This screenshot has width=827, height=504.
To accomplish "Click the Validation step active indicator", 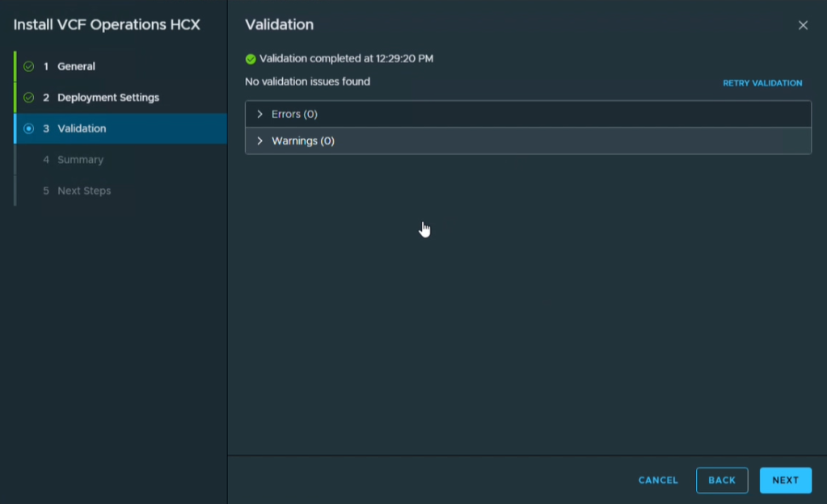I will pyautogui.click(x=29, y=128).
